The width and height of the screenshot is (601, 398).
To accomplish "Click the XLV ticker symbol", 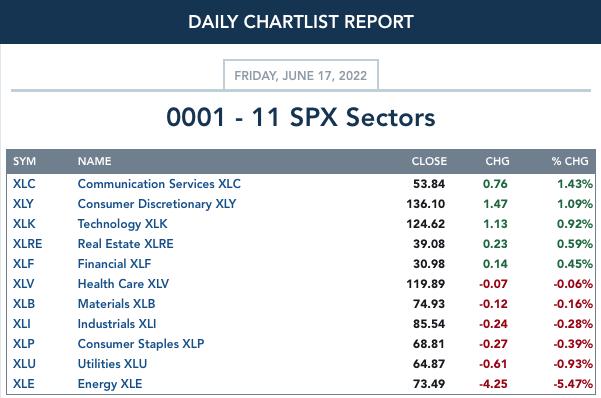I will (23, 284).
